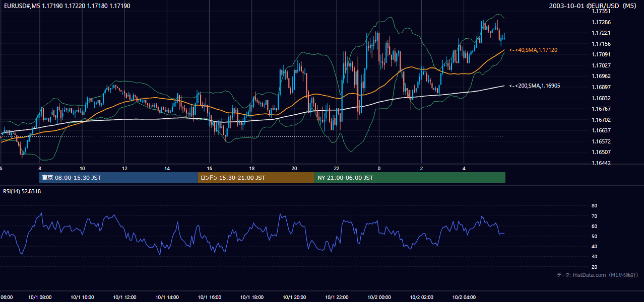Click price axis value 1.17156

point(601,44)
